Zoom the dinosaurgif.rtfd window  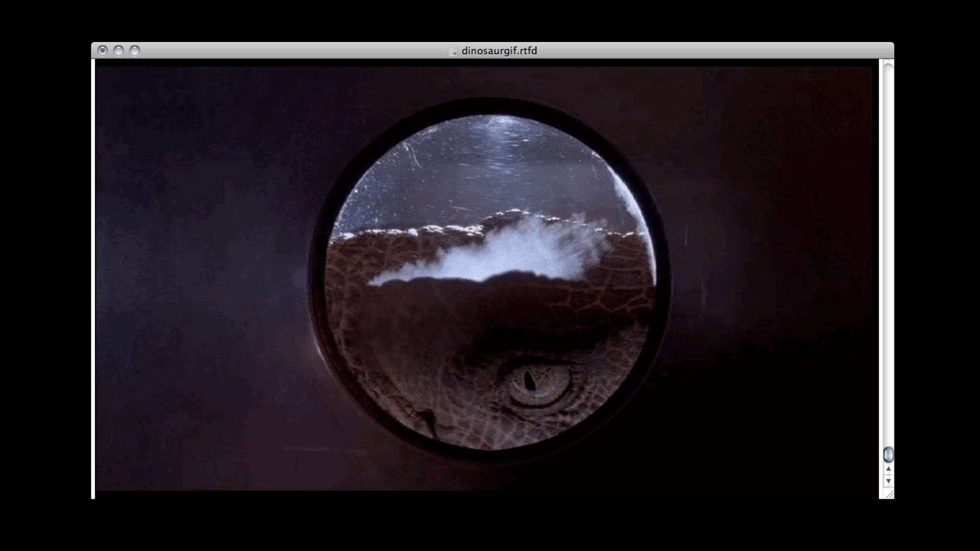point(135,51)
